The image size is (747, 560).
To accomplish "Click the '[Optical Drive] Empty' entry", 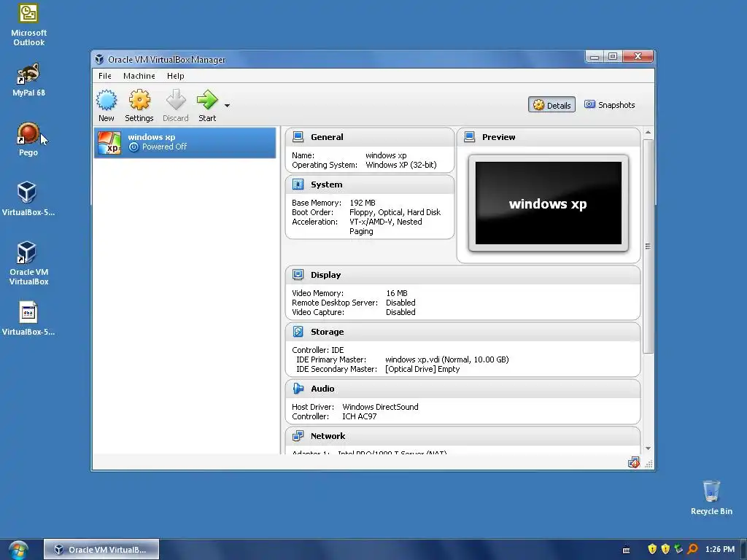I will pos(422,369).
